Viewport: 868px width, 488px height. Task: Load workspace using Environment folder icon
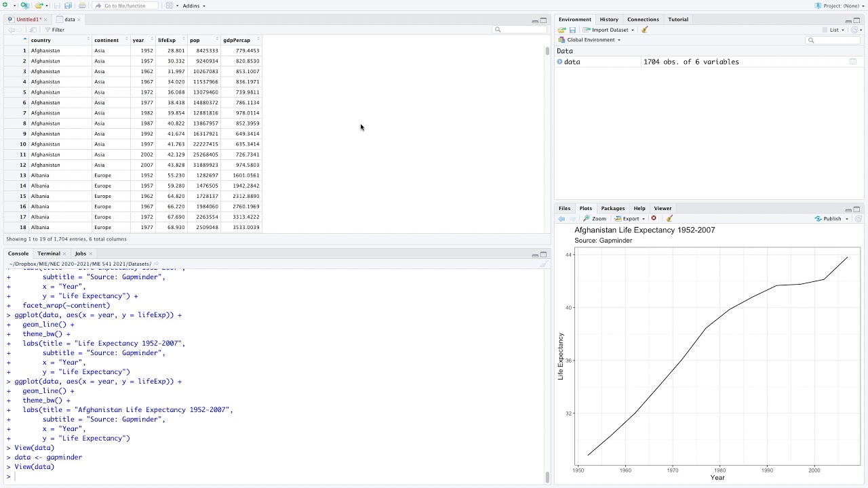coord(562,30)
